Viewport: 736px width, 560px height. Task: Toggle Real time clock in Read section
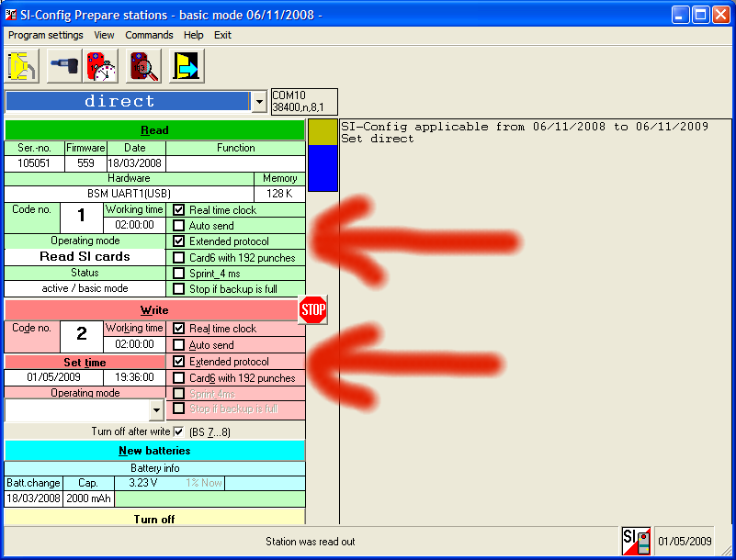pyautogui.click(x=178, y=209)
